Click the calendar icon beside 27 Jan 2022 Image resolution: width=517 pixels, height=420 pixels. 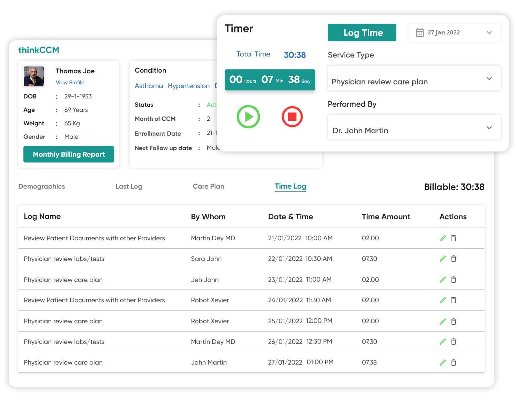click(419, 32)
